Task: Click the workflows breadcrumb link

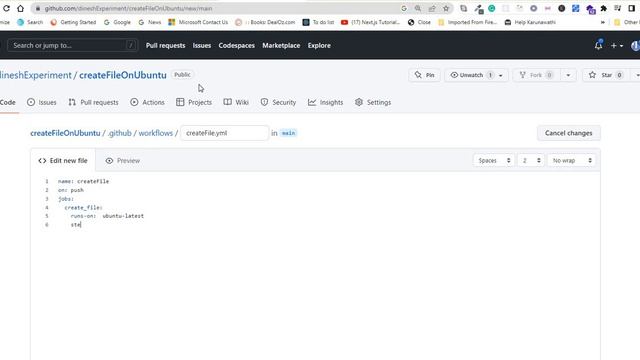Action: pos(156,133)
